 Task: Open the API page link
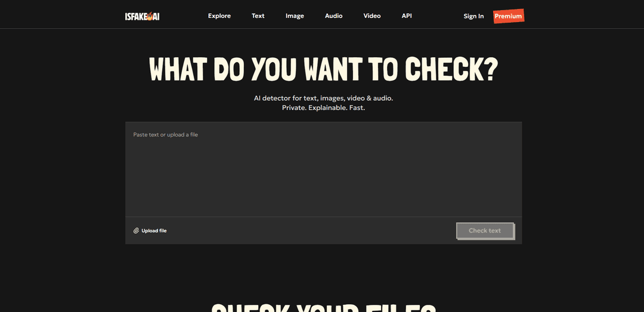pos(407,16)
